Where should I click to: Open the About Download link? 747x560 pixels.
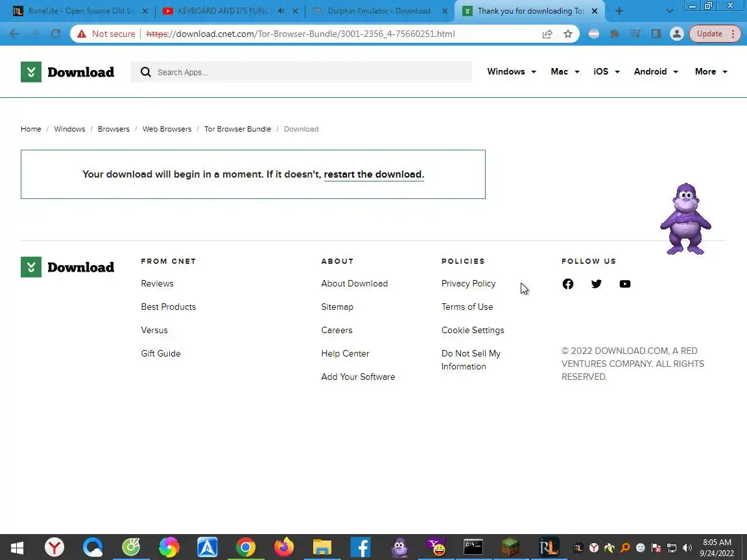(355, 283)
